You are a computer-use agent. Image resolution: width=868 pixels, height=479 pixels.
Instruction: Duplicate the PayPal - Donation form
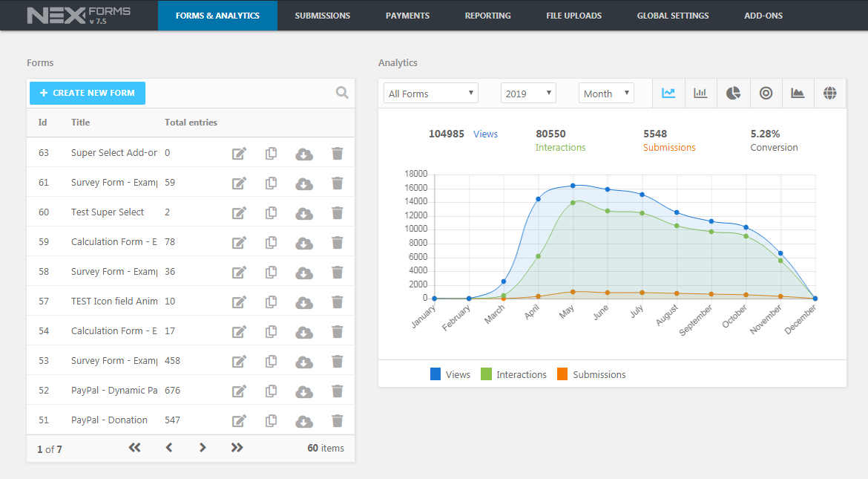271,420
